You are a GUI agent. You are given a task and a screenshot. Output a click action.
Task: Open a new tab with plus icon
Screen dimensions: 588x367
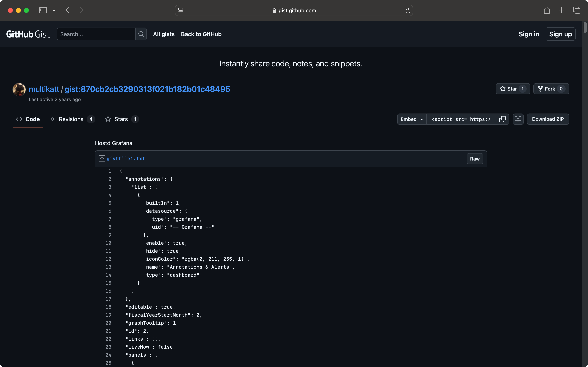tap(561, 10)
